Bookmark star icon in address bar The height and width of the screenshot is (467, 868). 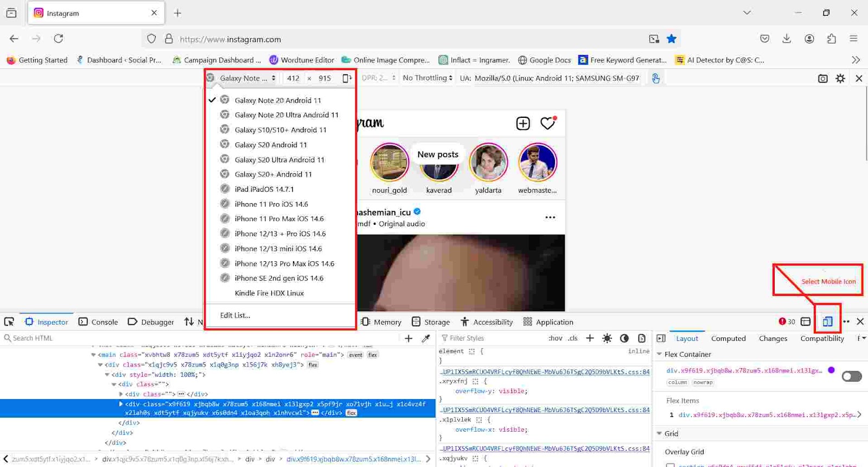pos(672,39)
